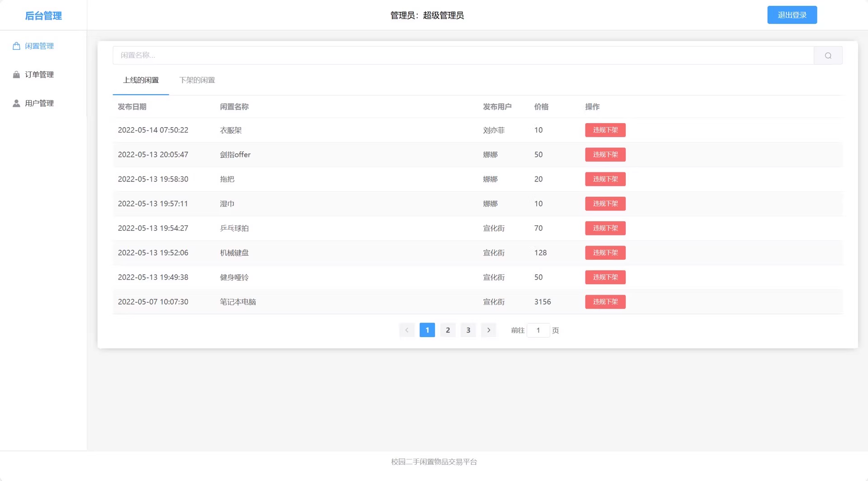Open 订单管理 in the sidebar menu
Viewport: 868px width, 481px height.
[39, 75]
